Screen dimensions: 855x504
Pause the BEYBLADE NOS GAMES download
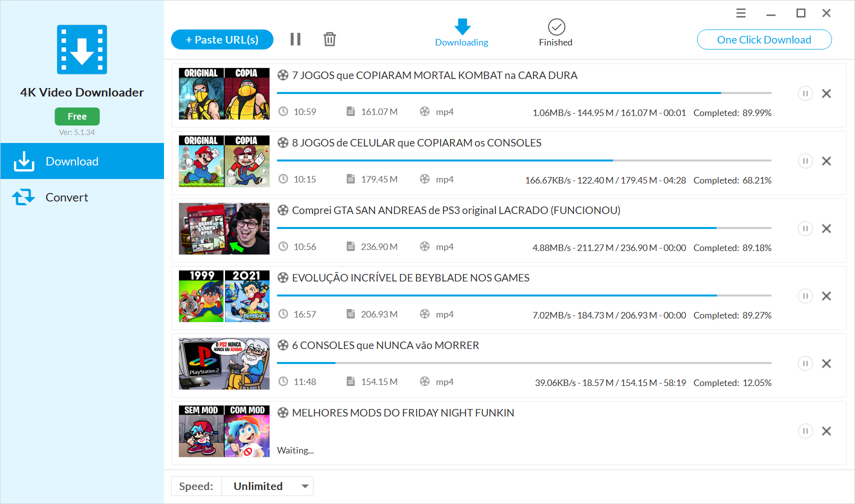805,296
